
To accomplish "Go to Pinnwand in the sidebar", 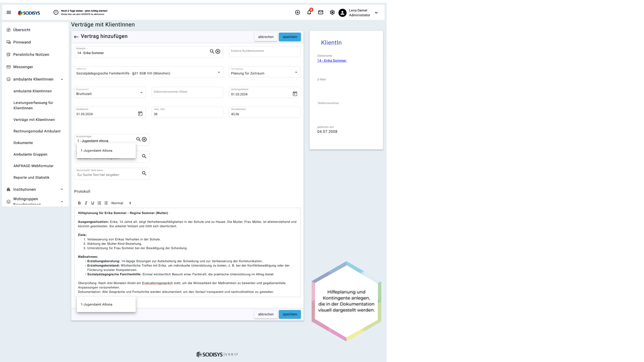I will (x=22, y=42).
